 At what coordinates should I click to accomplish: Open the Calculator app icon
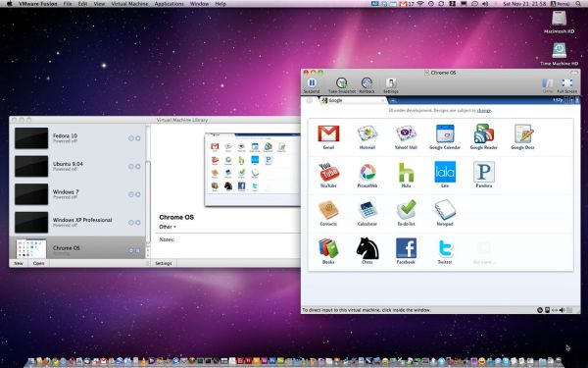(x=367, y=213)
